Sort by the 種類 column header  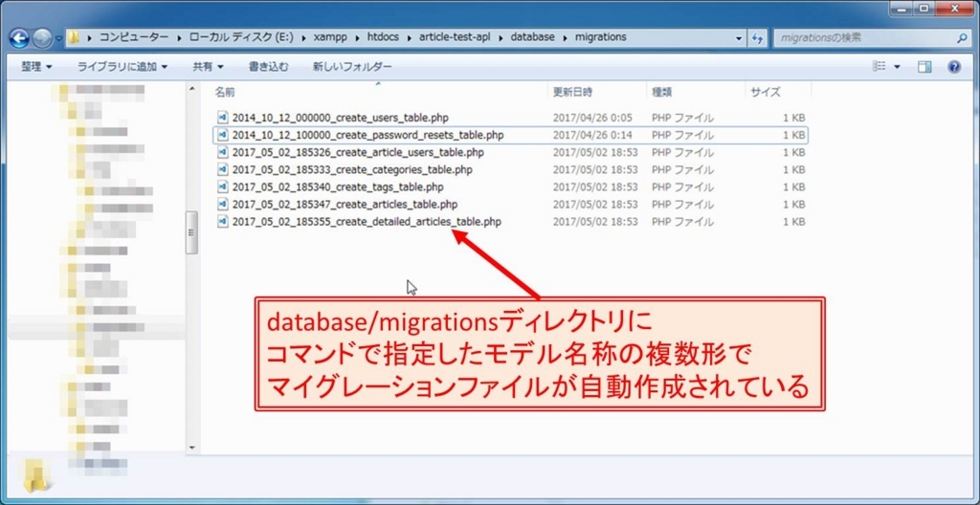[x=662, y=92]
